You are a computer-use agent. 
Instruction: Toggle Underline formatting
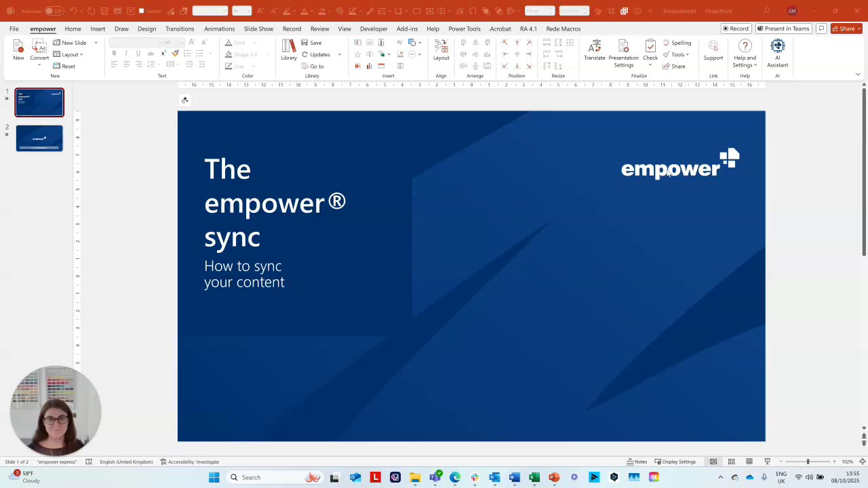(138, 54)
